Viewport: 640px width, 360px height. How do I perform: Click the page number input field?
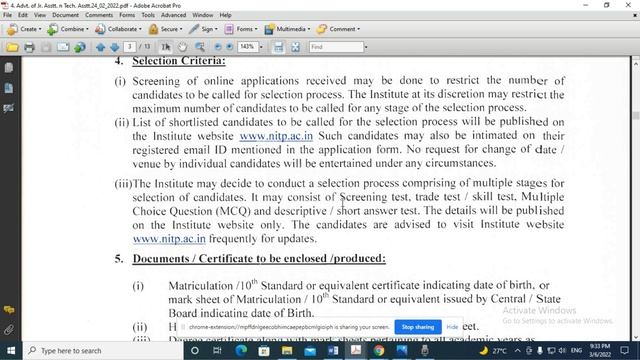(x=130, y=47)
